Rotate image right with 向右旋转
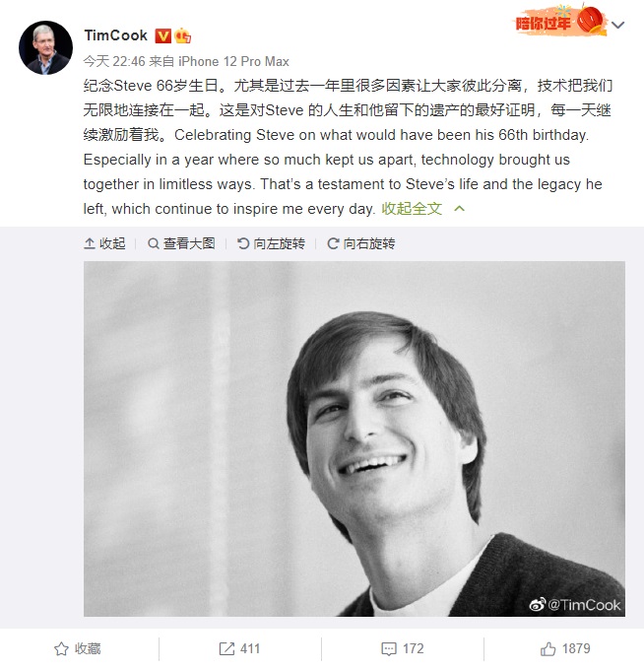Viewport: 644px width, 670px height. (361, 243)
